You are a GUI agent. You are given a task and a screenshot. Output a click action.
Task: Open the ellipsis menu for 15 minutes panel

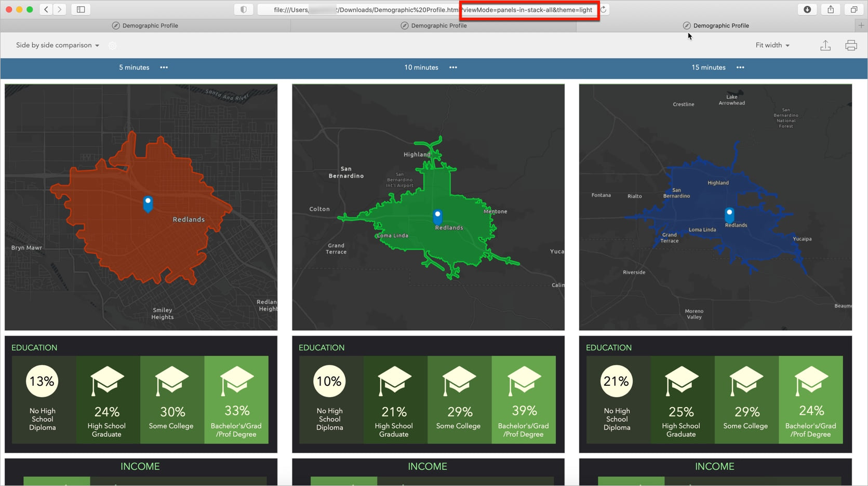(x=740, y=67)
